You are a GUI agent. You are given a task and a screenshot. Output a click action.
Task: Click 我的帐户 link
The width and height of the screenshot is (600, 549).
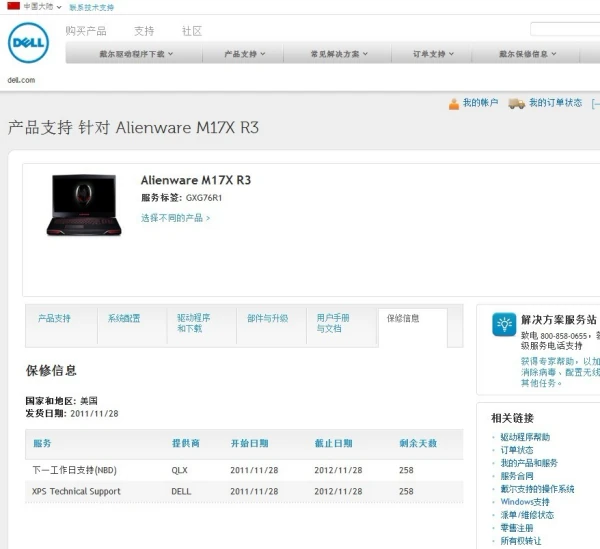tap(480, 103)
